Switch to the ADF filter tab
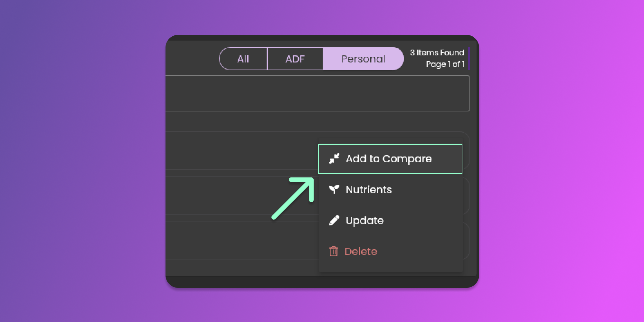This screenshot has height=322, width=644. click(x=295, y=59)
